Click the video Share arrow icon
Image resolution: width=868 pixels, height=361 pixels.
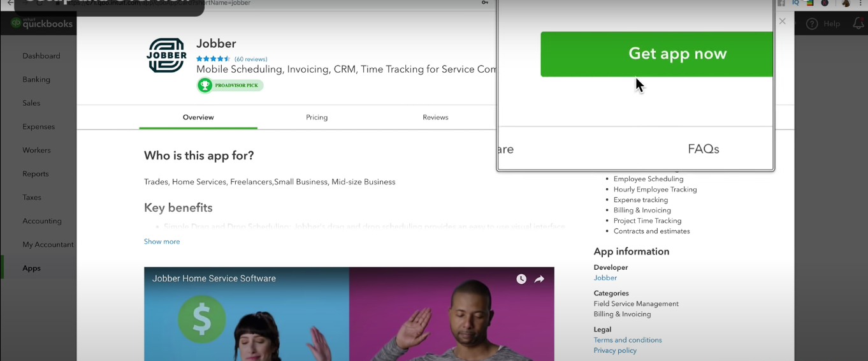(x=539, y=279)
